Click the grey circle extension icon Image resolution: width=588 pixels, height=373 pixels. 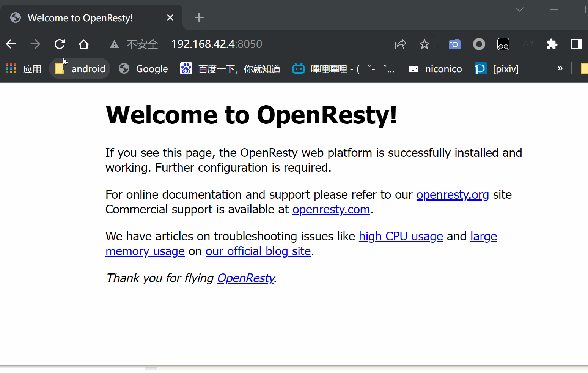click(479, 44)
